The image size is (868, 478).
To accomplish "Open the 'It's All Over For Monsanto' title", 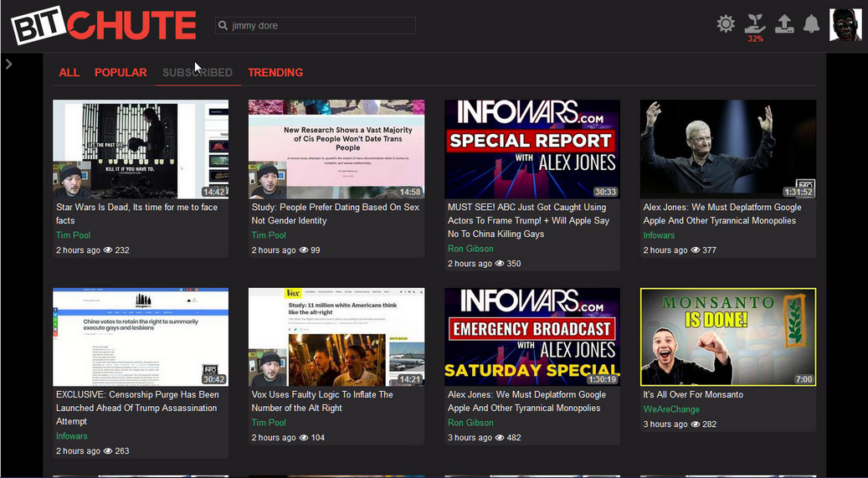I will click(x=692, y=394).
